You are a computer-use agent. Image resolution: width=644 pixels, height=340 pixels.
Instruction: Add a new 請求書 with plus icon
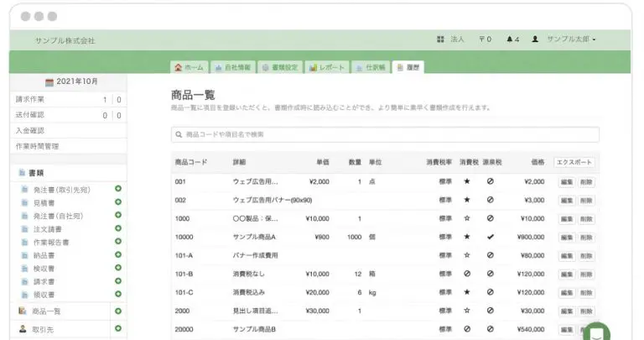[118, 280]
